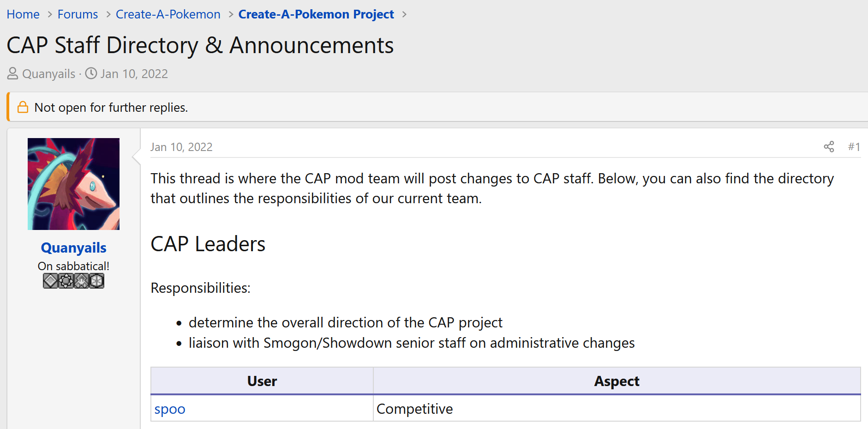Click the Quanyails author name under title
Screen dimensions: 868x429
click(x=49, y=74)
